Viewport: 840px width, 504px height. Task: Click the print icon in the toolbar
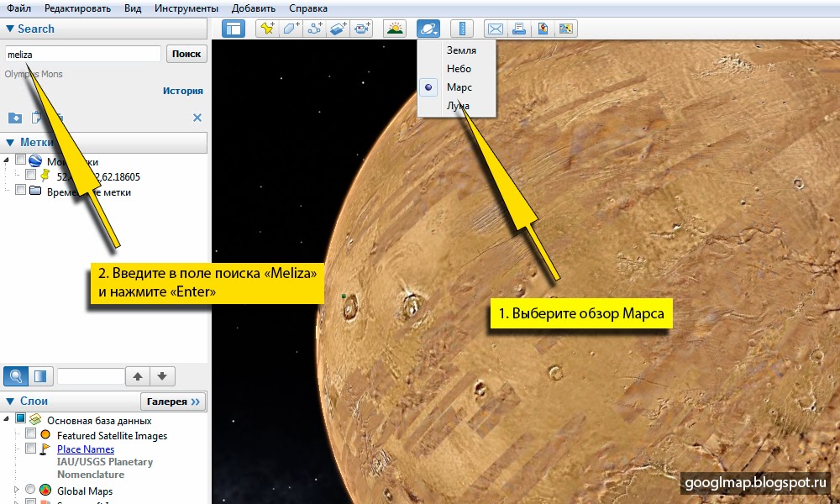click(x=518, y=29)
